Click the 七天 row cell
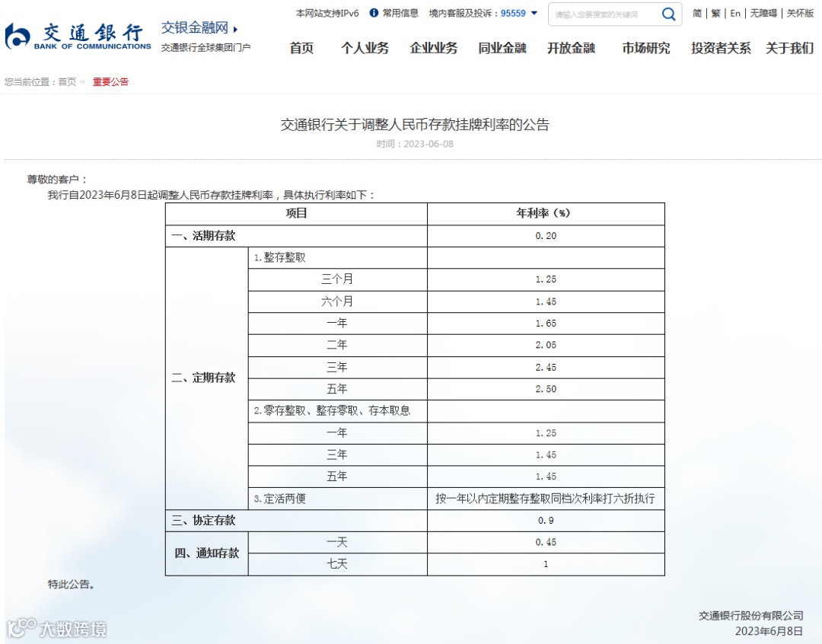 (x=337, y=564)
